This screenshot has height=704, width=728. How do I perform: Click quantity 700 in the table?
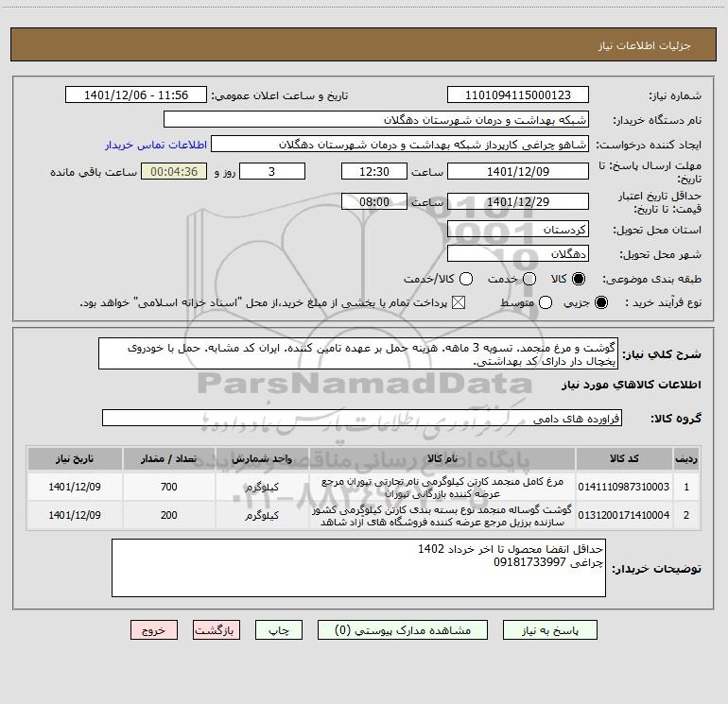pyautogui.click(x=169, y=487)
